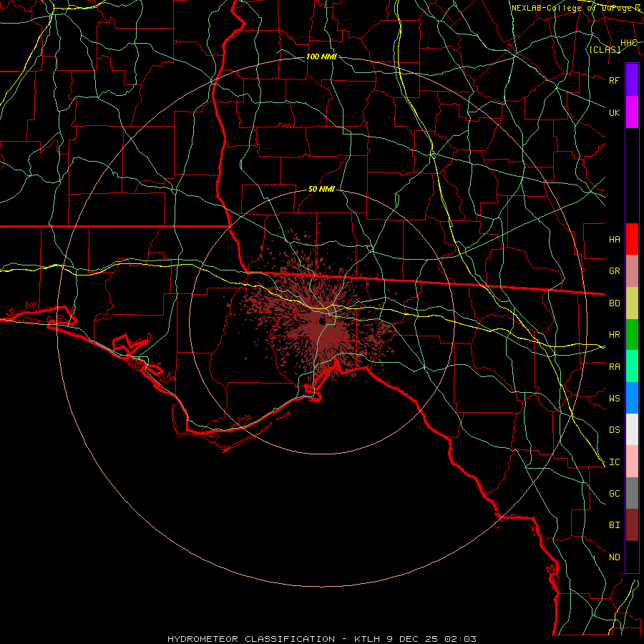The height and width of the screenshot is (644, 644).
Task: Click the HYDROMETEOR CLASSIFICATION title text
Action: pos(251,639)
